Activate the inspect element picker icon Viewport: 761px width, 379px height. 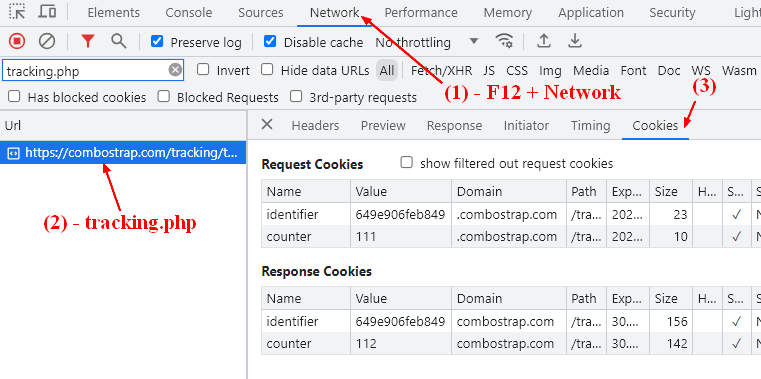point(17,12)
